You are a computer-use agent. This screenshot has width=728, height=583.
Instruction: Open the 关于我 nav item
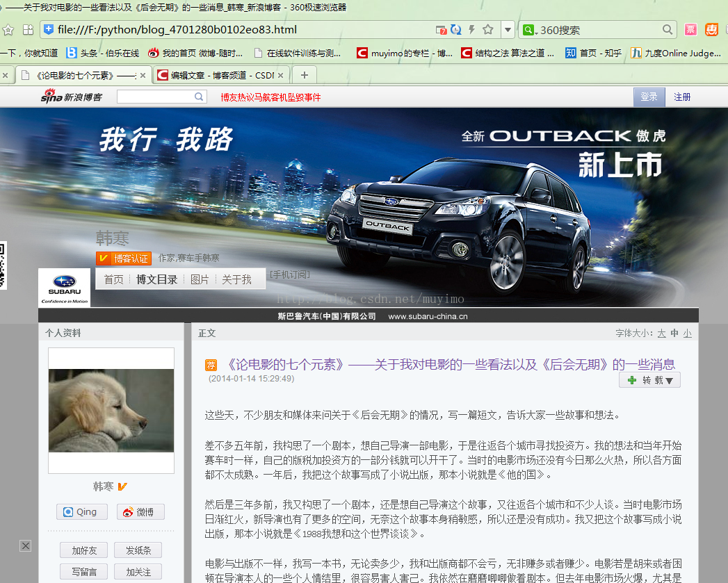click(x=237, y=279)
